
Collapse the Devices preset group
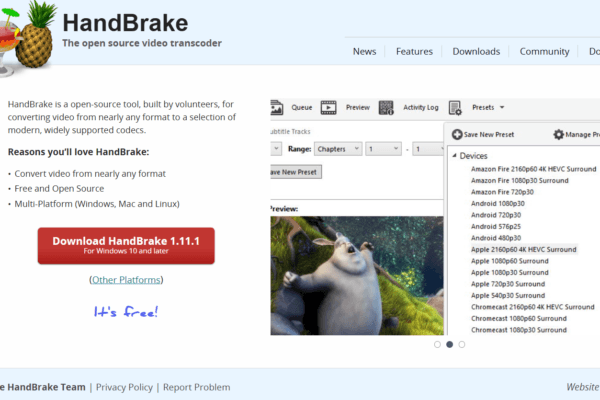point(454,155)
